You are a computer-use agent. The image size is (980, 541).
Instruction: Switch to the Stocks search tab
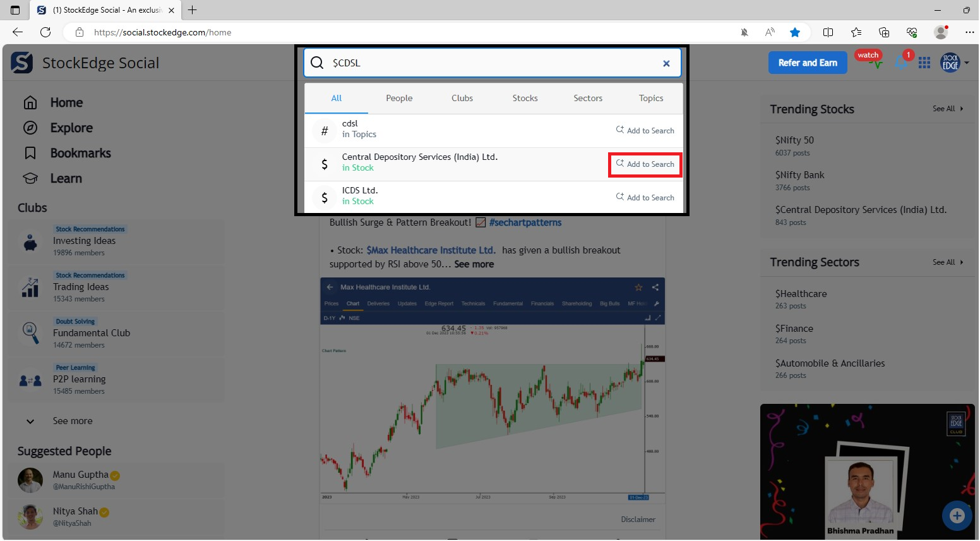click(x=525, y=98)
